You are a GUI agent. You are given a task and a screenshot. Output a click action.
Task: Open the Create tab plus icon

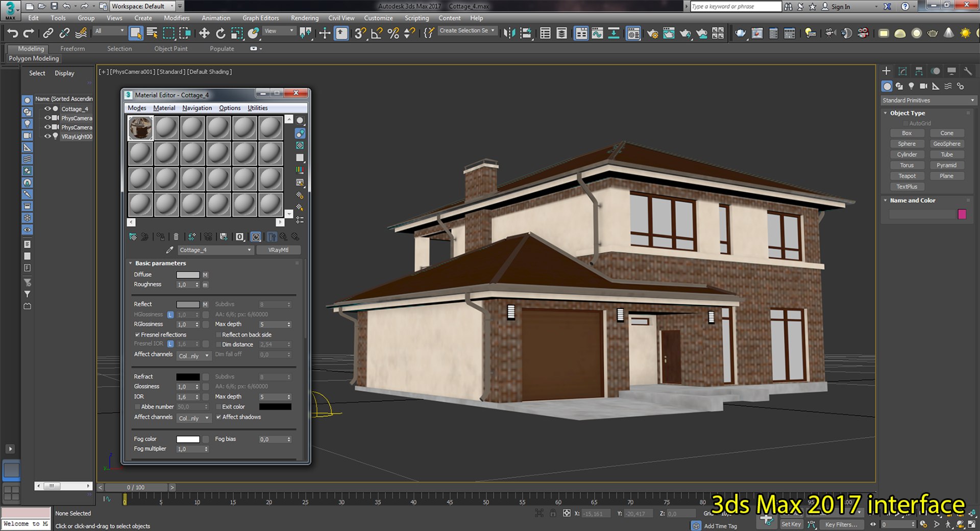tap(886, 71)
